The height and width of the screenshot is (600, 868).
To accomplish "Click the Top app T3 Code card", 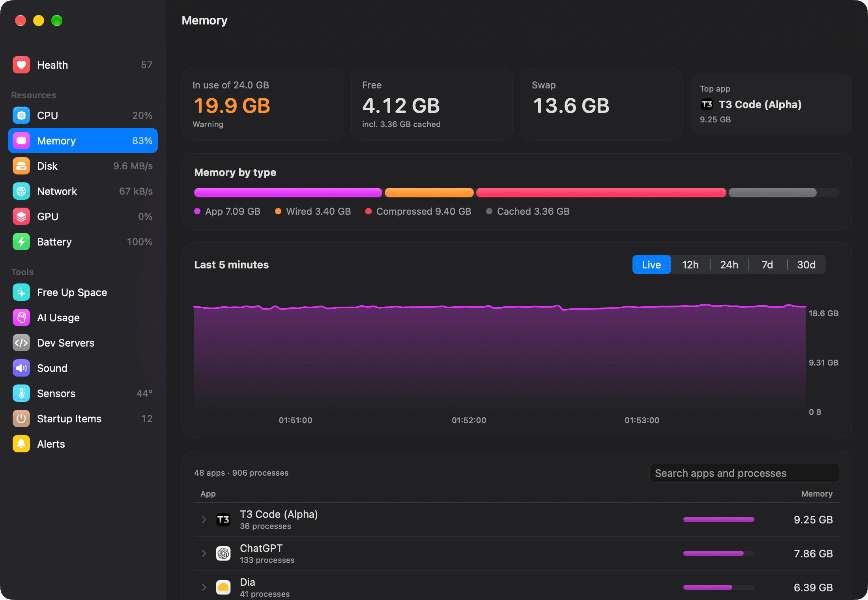I will click(x=771, y=104).
